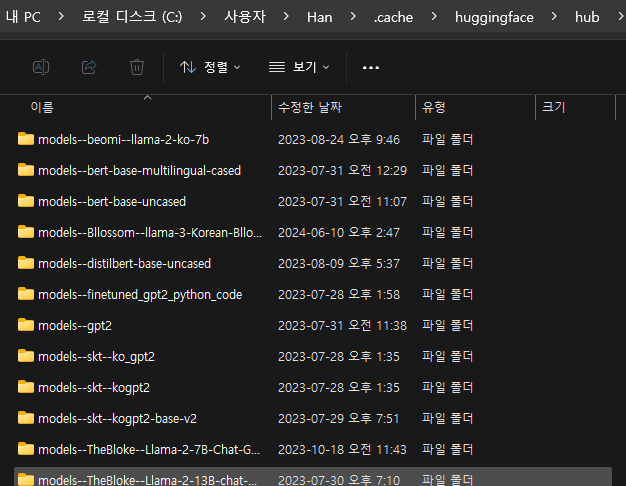This screenshot has height=486, width=626.
Task: Click date 2023-07-31 오전 12:29
Action: 342,171
